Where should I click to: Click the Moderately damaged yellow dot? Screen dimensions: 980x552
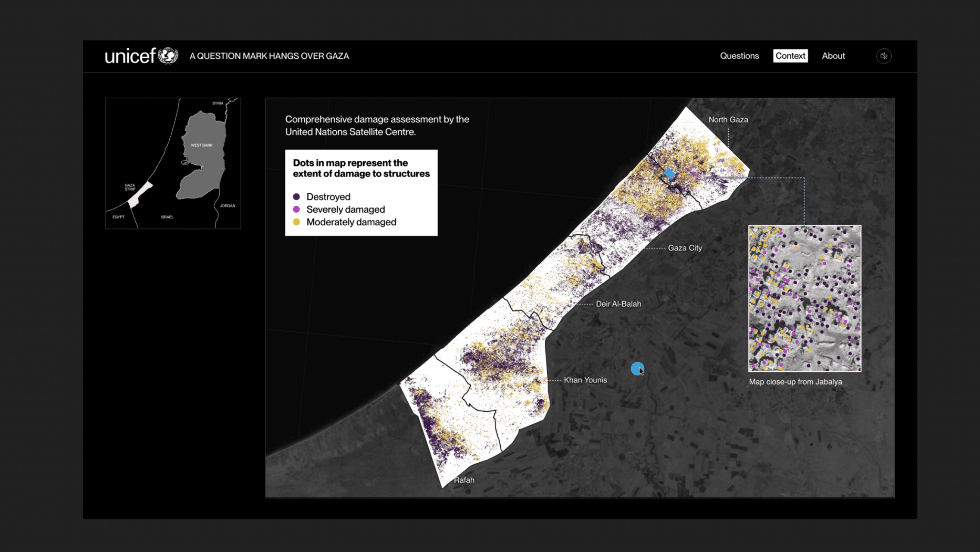tap(296, 222)
